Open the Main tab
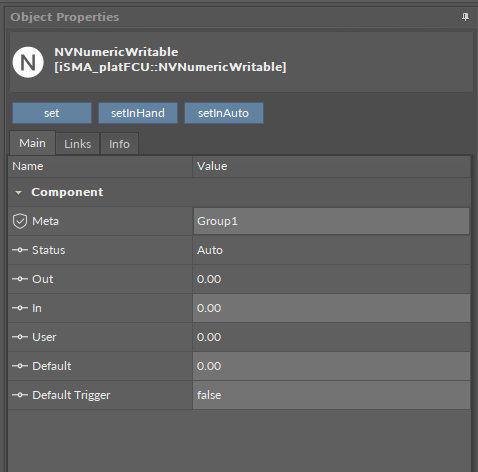Image resolution: width=478 pixels, height=472 pixels. (32, 143)
